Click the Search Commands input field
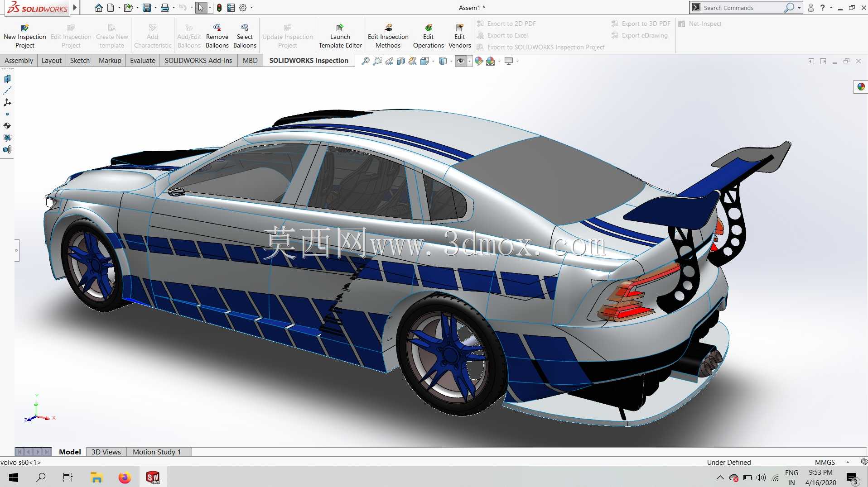The width and height of the screenshot is (868, 487). pyautogui.click(x=741, y=8)
